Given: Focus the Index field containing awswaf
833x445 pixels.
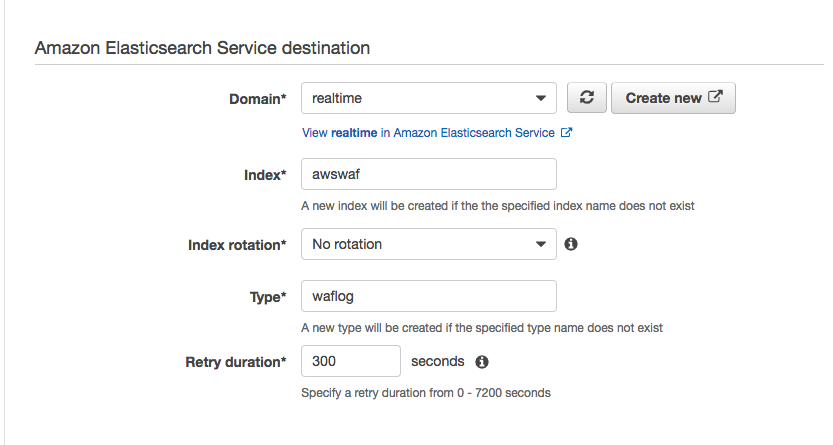Looking at the screenshot, I should pos(429,174).
